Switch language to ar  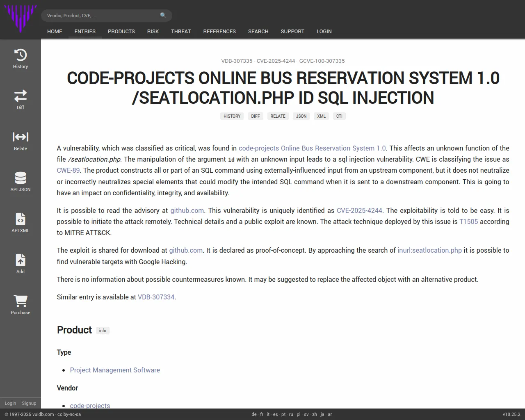tap(330, 414)
